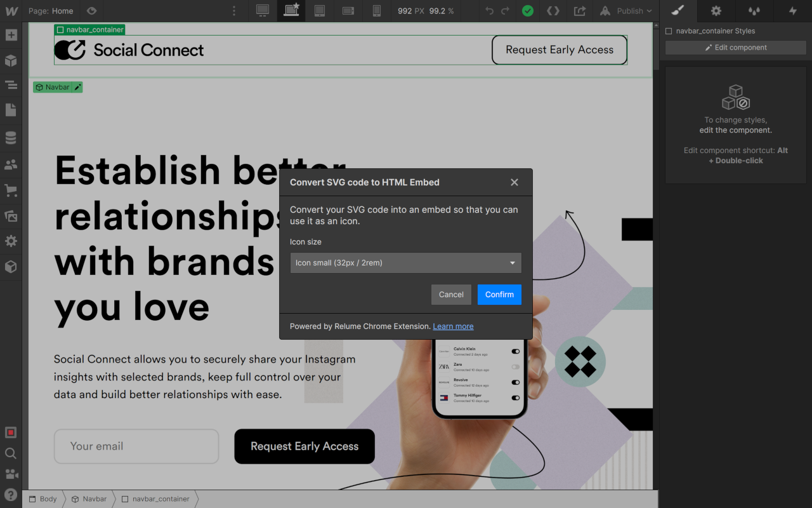
Task: Switch to the mobile portrait breakpoint
Action: (x=377, y=11)
